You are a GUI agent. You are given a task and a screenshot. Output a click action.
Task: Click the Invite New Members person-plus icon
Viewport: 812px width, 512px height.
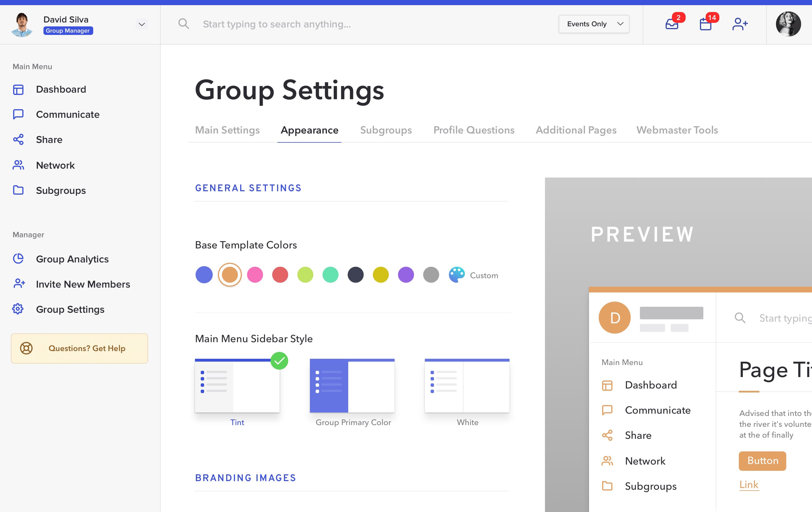point(19,284)
